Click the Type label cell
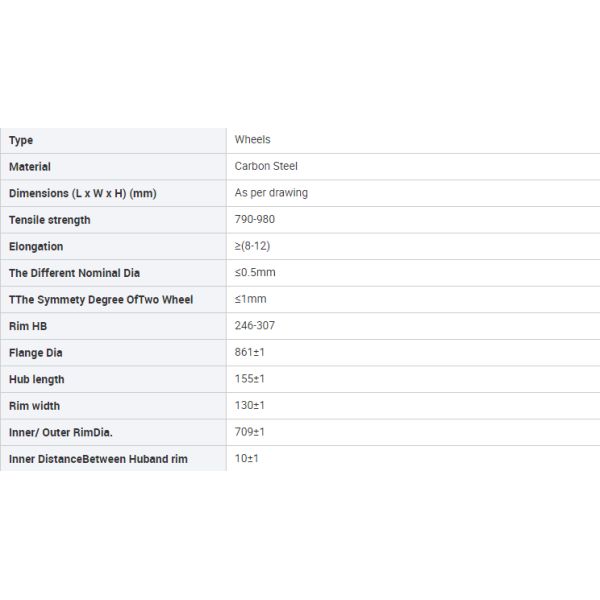This screenshot has width=600, height=600. tap(21, 140)
